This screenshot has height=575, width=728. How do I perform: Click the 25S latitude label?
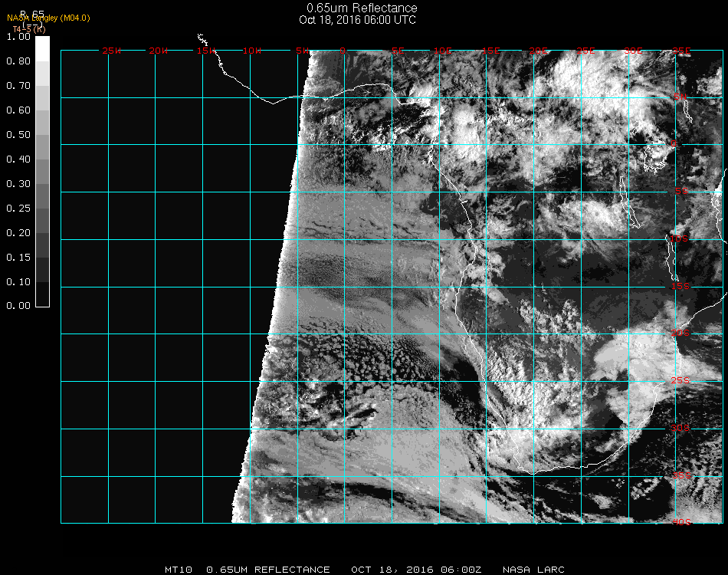coord(680,380)
